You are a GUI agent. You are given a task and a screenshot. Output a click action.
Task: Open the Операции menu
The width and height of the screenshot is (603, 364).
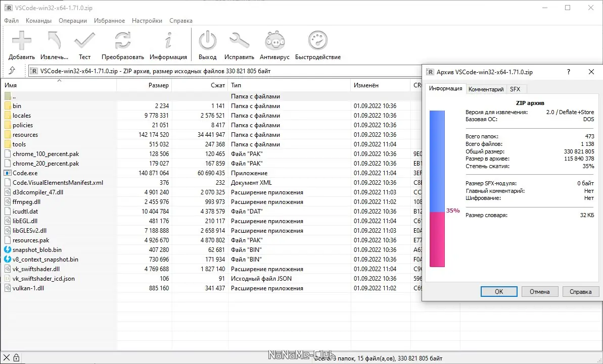[x=73, y=20]
